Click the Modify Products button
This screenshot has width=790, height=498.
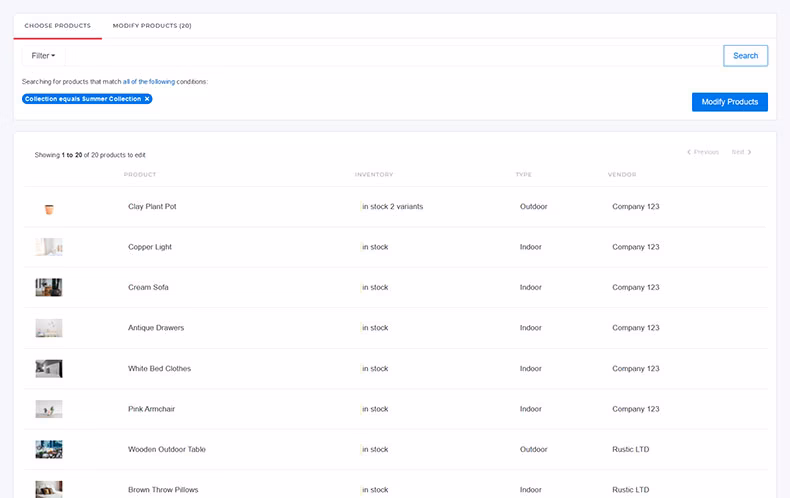[x=729, y=102]
